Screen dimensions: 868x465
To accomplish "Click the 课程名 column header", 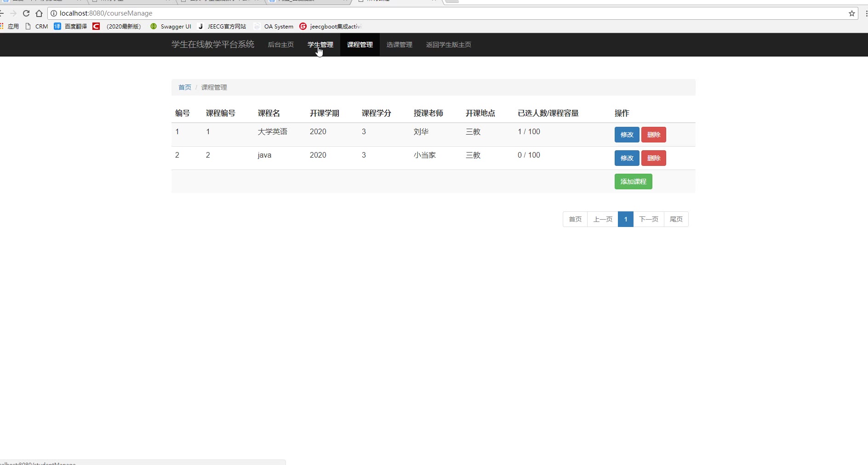I will (269, 113).
